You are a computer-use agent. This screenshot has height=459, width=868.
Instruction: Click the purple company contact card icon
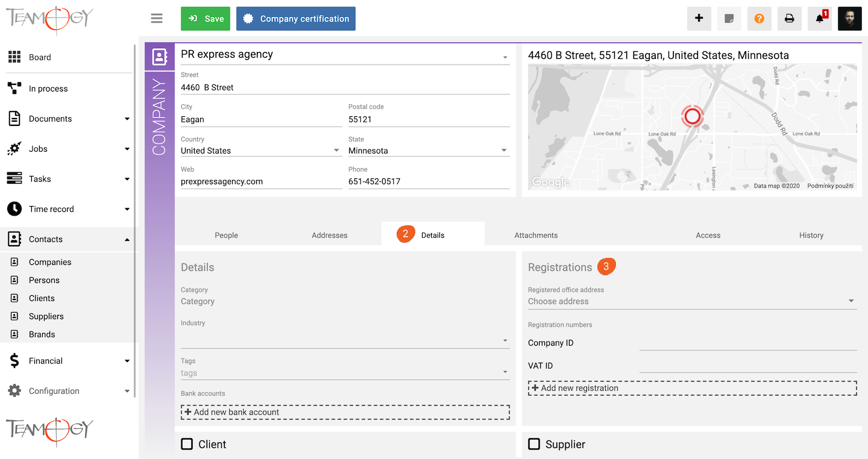(159, 57)
